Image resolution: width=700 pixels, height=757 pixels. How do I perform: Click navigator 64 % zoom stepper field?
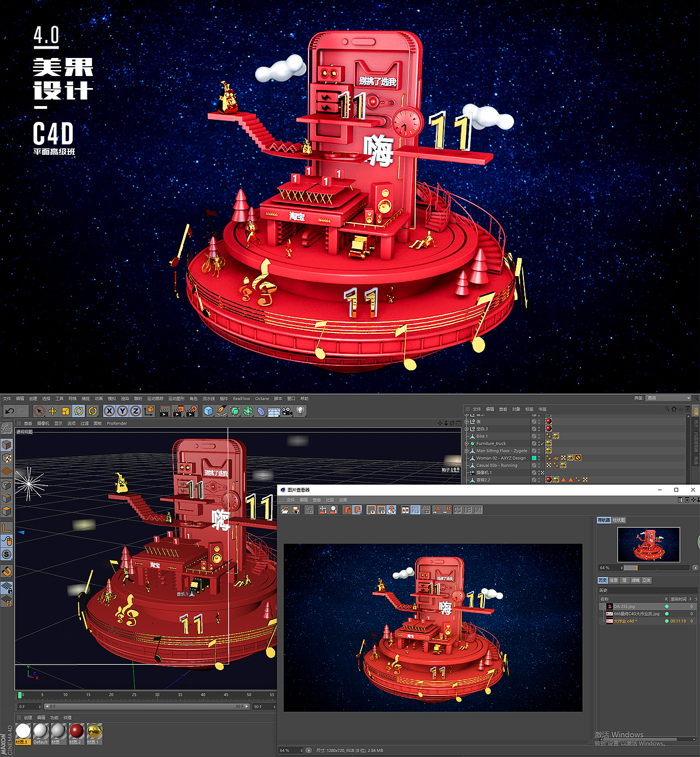pos(611,568)
